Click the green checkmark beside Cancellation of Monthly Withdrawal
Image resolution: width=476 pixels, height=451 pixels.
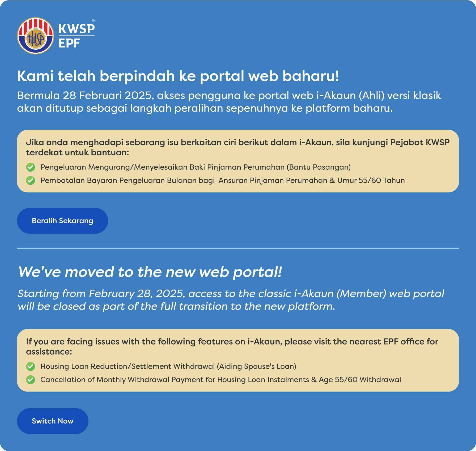(x=31, y=380)
